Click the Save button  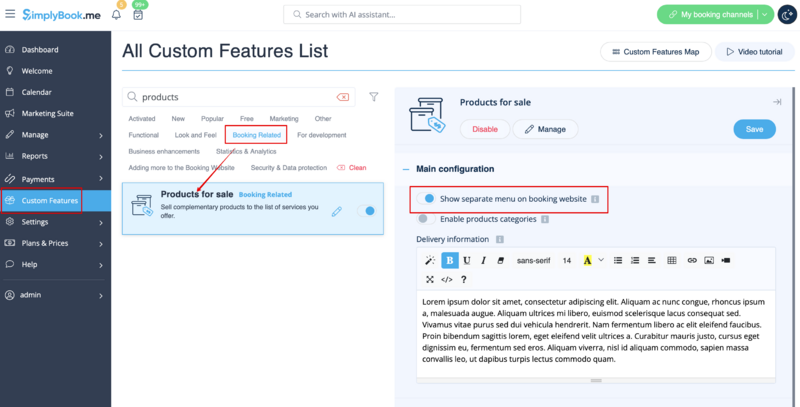pos(754,129)
